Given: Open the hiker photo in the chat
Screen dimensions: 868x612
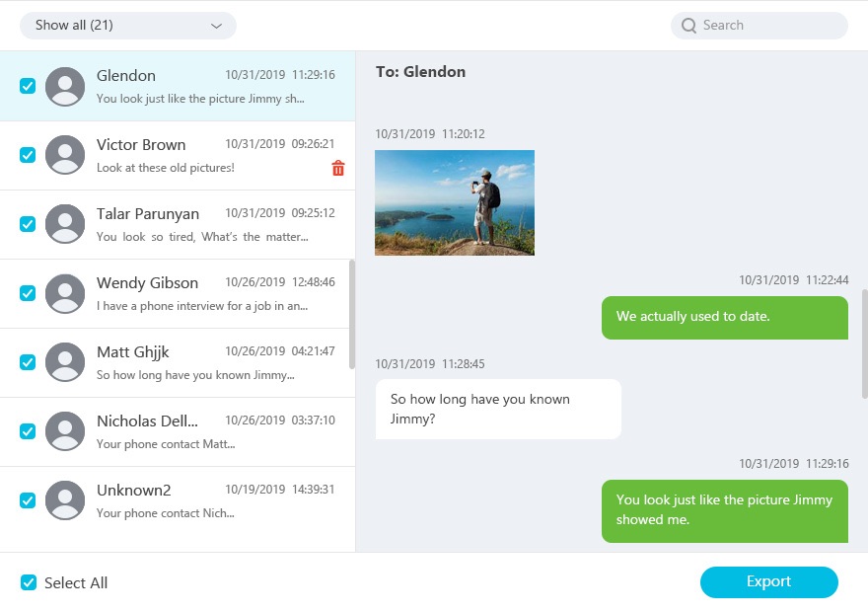Looking at the screenshot, I should click(x=455, y=202).
